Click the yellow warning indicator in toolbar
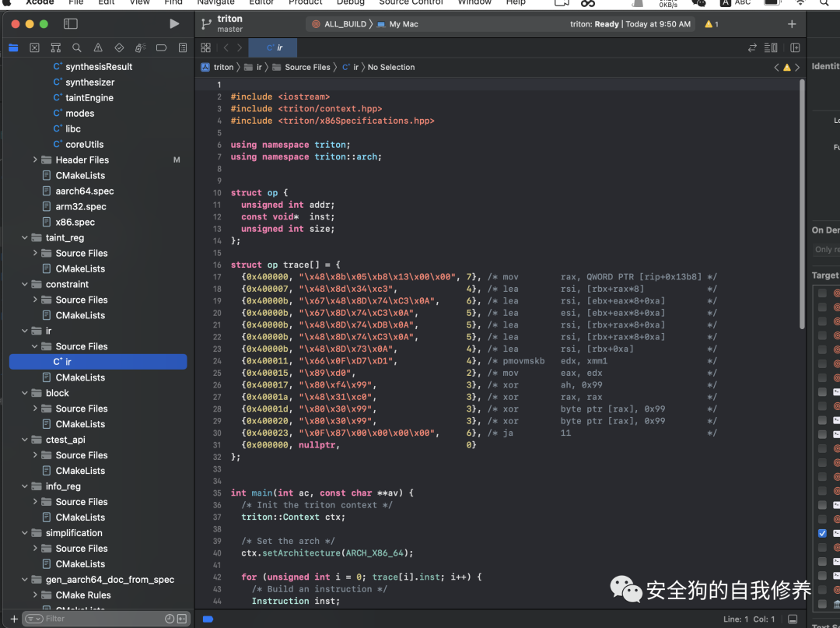The image size is (840, 628). tap(711, 24)
